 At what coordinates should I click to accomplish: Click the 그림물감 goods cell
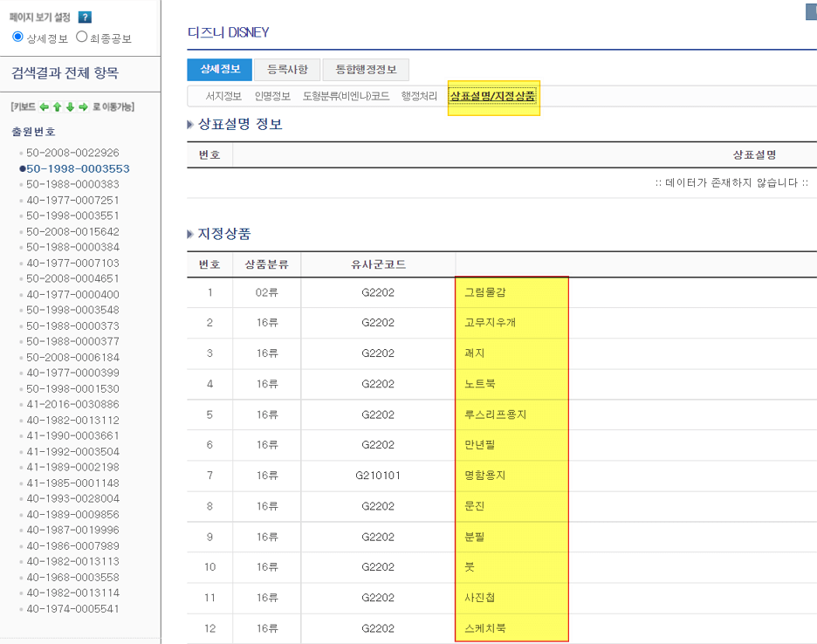[484, 292]
